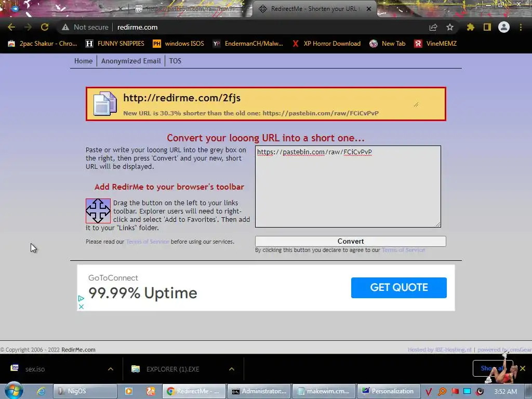The image size is (532, 399).
Task: Close the downloads bar
Action: coord(523,368)
